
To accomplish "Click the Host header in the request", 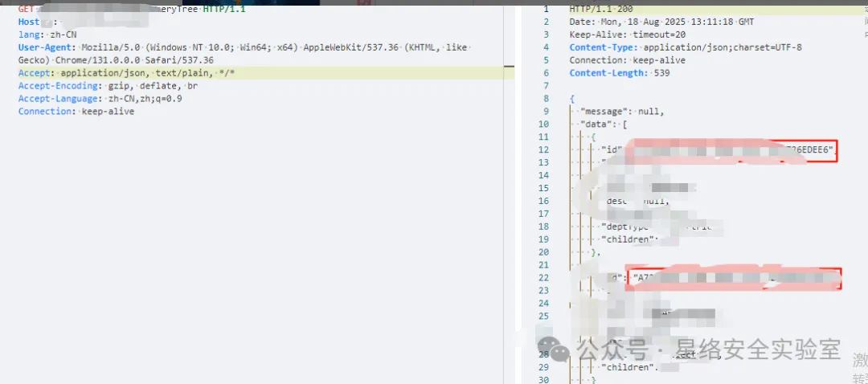I will pyautogui.click(x=29, y=22).
